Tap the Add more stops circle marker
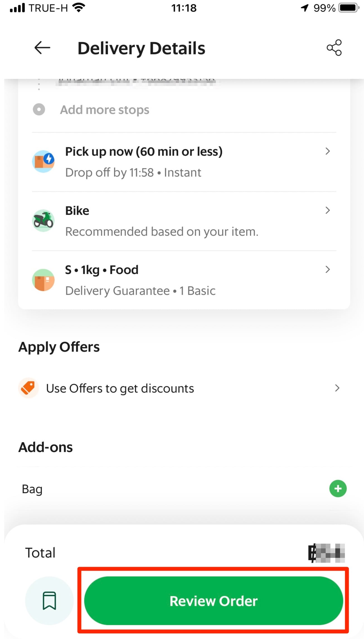 [x=39, y=109]
